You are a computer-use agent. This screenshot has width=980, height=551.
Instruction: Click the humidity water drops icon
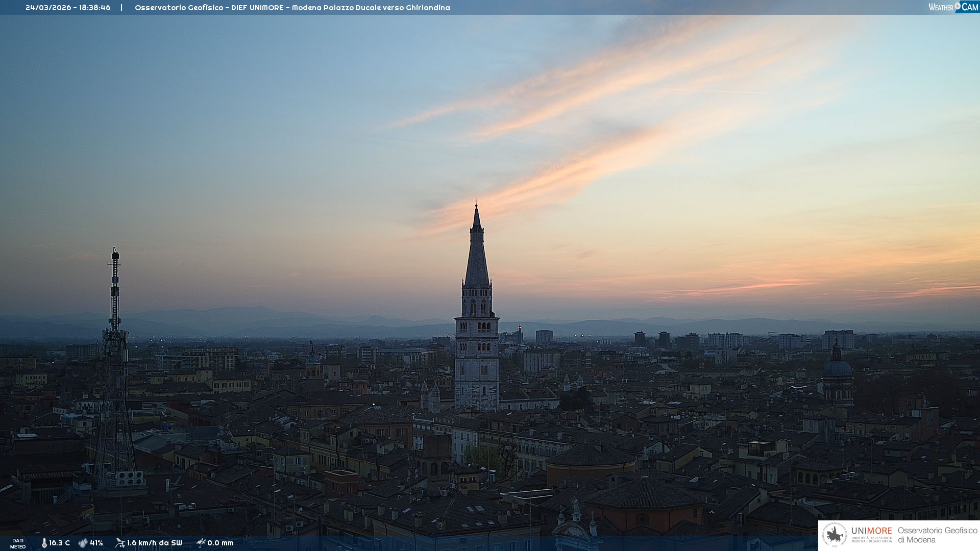click(x=83, y=543)
